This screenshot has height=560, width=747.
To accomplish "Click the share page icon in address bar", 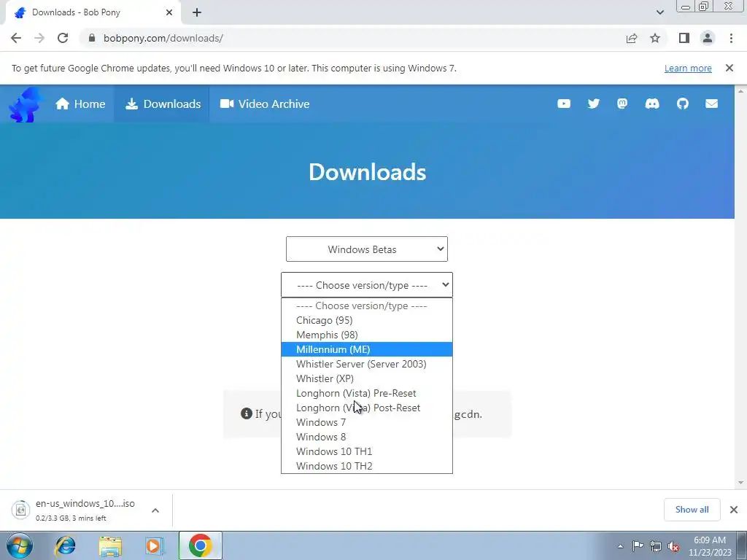I will [631, 38].
